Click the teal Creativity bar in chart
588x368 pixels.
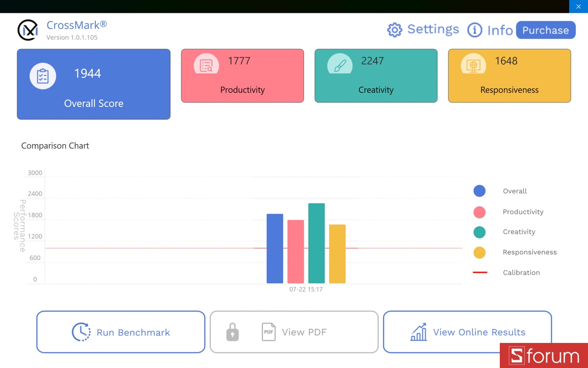click(317, 243)
